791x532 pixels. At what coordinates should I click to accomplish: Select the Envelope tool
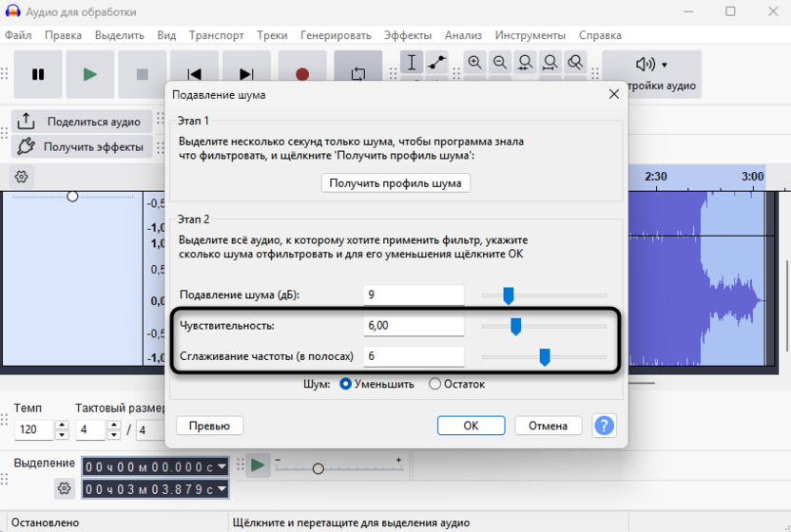[437, 63]
